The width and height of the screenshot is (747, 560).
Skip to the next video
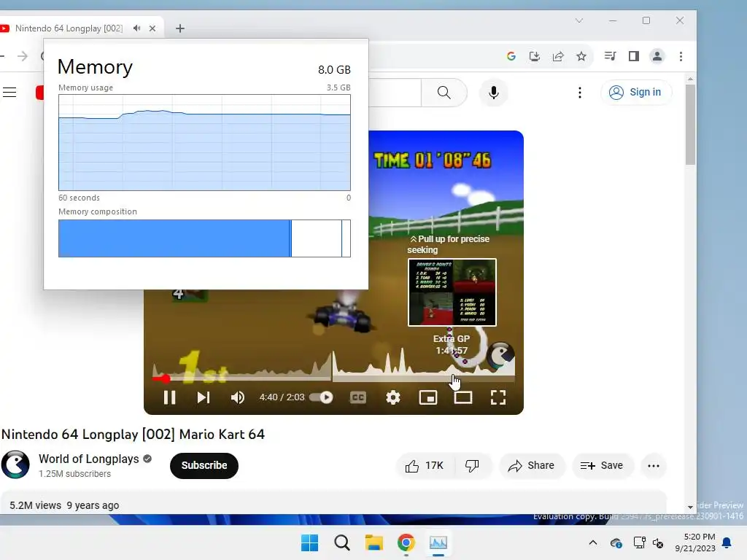pyautogui.click(x=204, y=397)
